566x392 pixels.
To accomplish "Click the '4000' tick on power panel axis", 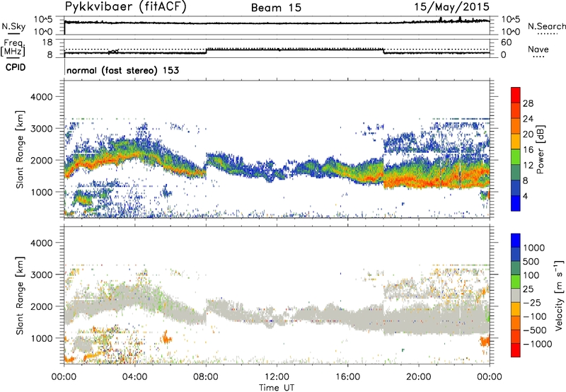I will click(41, 97).
